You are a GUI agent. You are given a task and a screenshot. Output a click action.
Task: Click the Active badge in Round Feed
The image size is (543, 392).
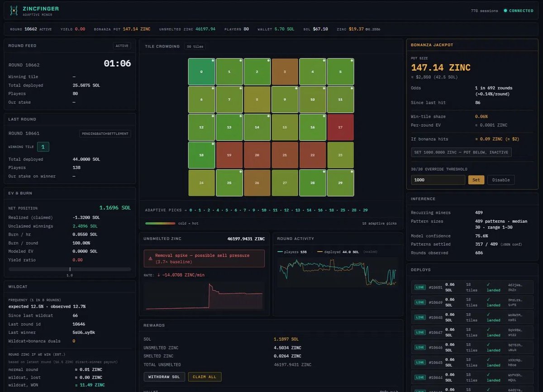click(122, 46)
